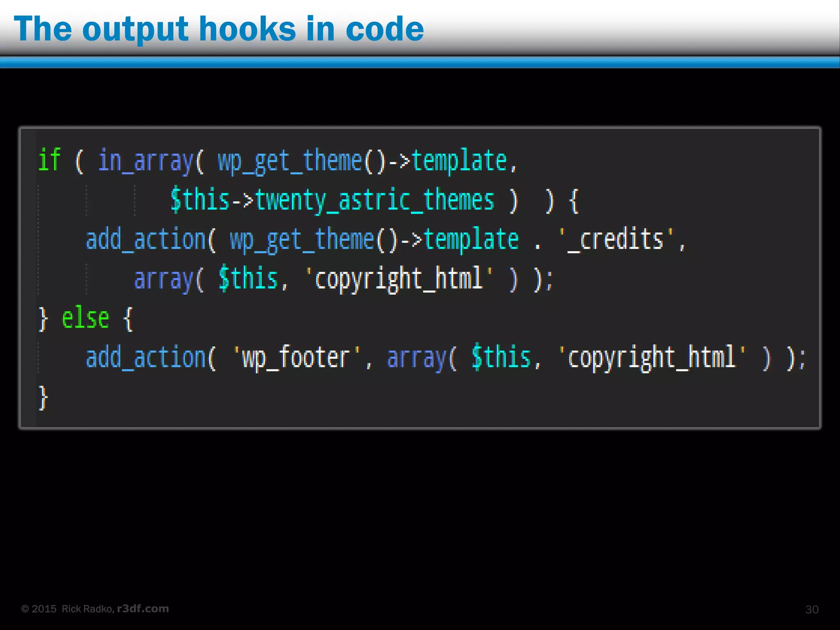Click the '© 2015 Rick Radko' copyright text
840x630 pixels.
(x=67, y=609)
